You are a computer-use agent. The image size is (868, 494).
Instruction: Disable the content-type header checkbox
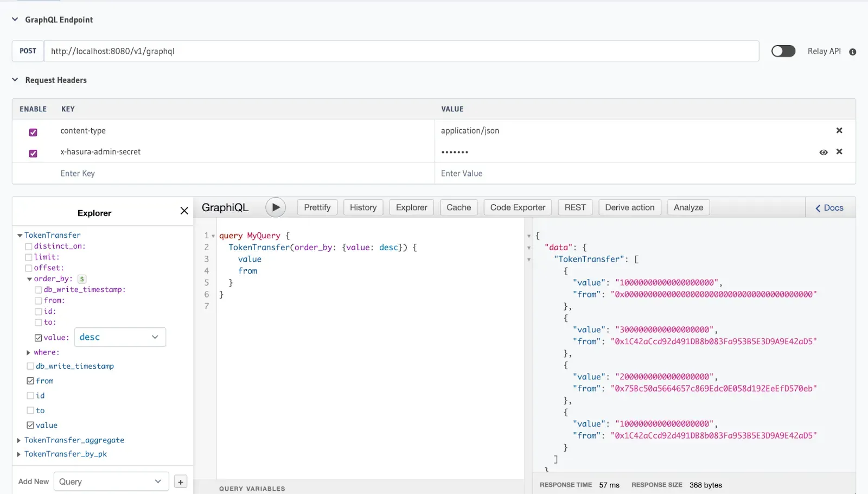33,132
